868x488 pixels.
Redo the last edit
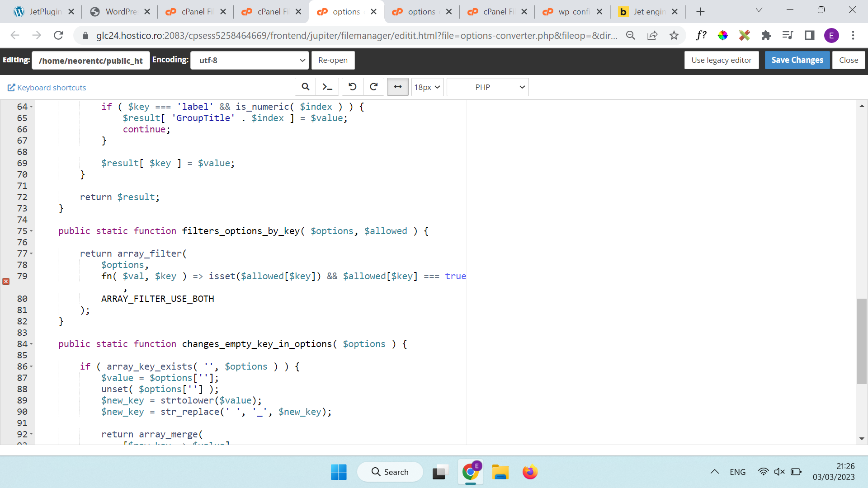[374, 87]
